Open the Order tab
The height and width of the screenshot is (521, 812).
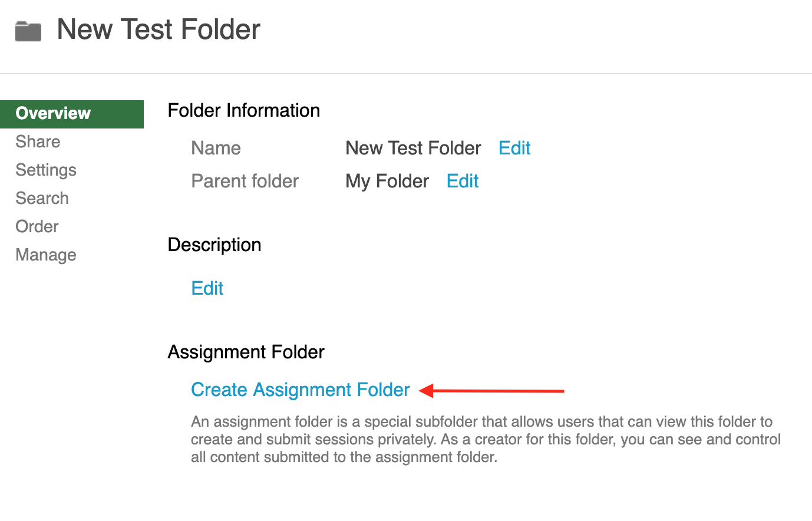(x=37, y=226)
